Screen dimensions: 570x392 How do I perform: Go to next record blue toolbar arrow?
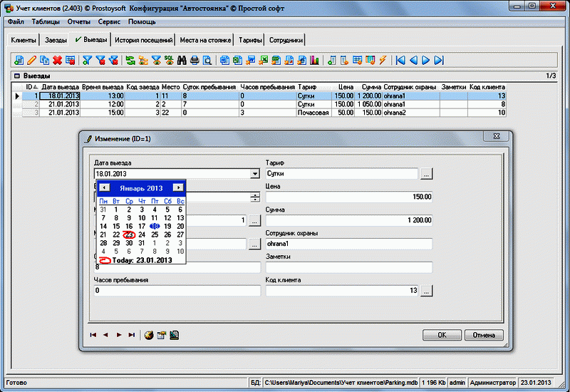[x=425, y=61]
